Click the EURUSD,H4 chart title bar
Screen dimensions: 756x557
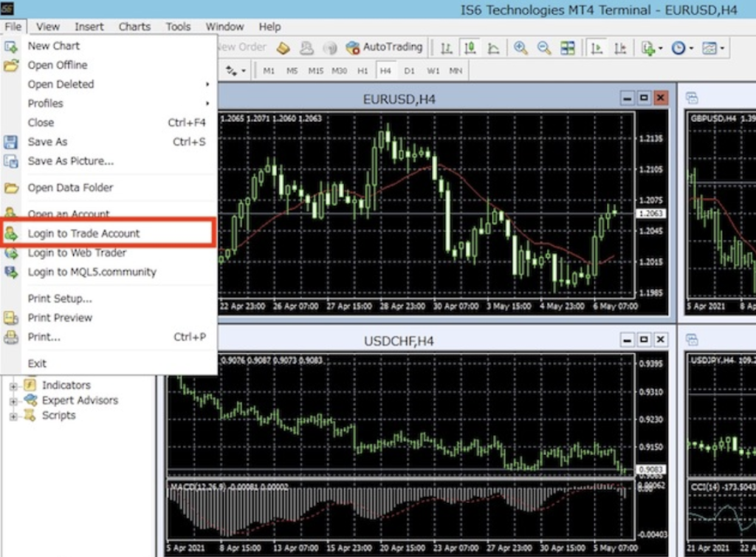399,99
